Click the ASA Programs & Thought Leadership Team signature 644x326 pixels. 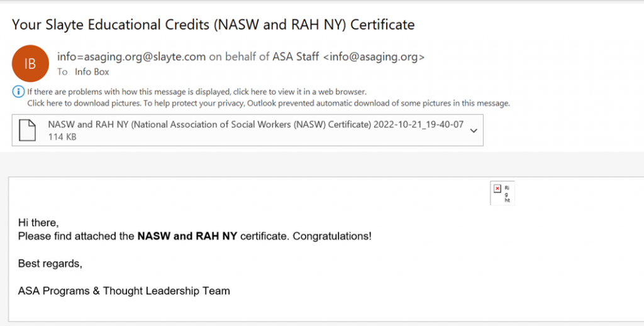(124, 291)
